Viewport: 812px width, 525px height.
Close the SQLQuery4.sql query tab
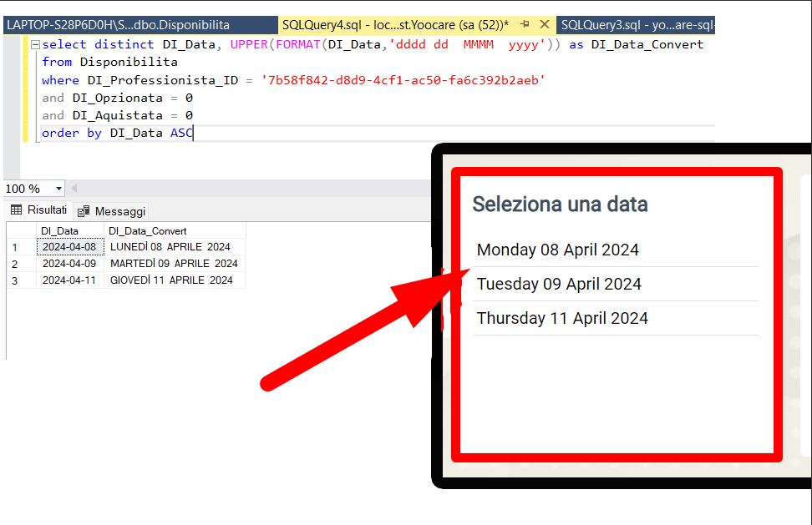click(545, 25)
